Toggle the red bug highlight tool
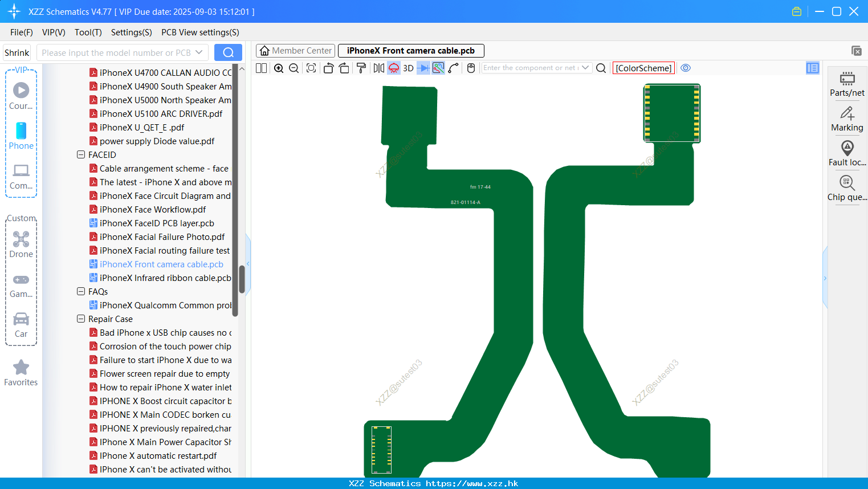This screenshot has width=868, height=489. [x=394, y=68]
